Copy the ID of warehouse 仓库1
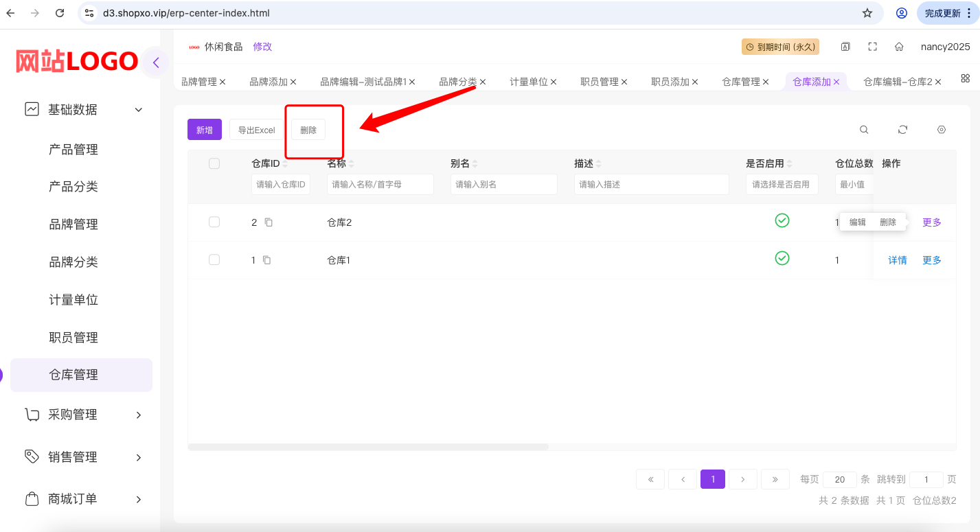The image size is (980, 532). click(266, 260)
